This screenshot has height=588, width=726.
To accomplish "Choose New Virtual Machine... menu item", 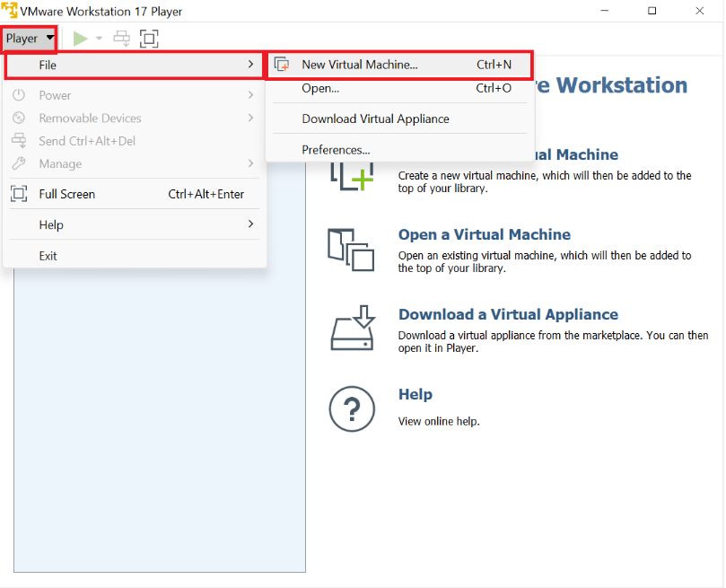I will coord(400,65).
